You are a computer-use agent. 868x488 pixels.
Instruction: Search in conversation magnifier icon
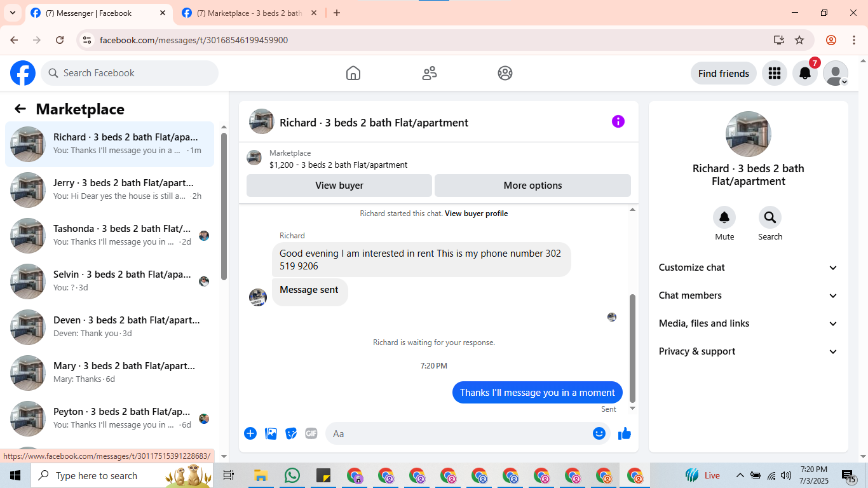click(770, 218)
